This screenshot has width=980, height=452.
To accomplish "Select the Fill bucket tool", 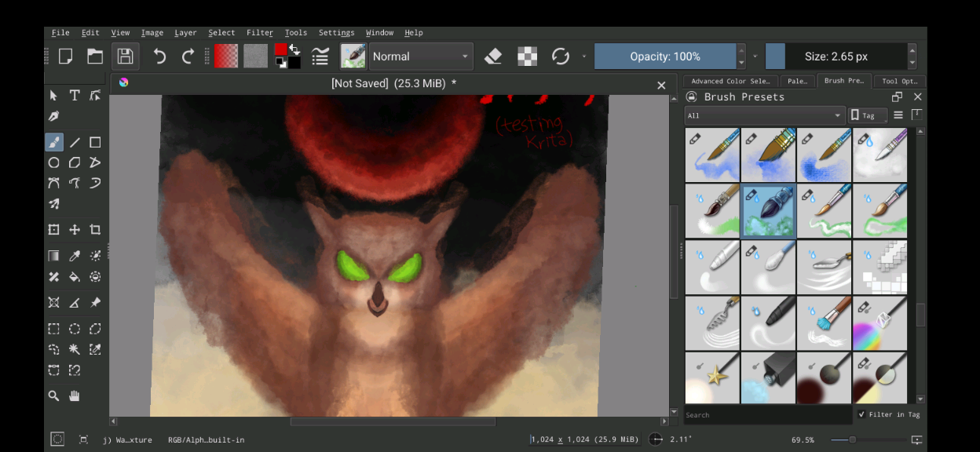I will (75, 276).
